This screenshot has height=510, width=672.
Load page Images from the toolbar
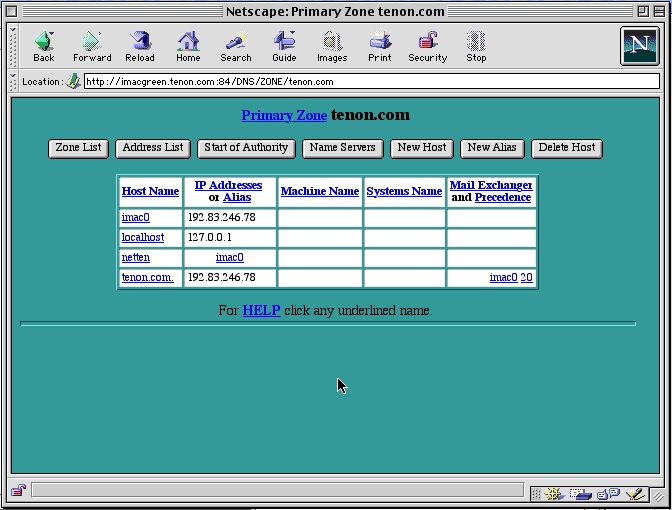[332, 46]
